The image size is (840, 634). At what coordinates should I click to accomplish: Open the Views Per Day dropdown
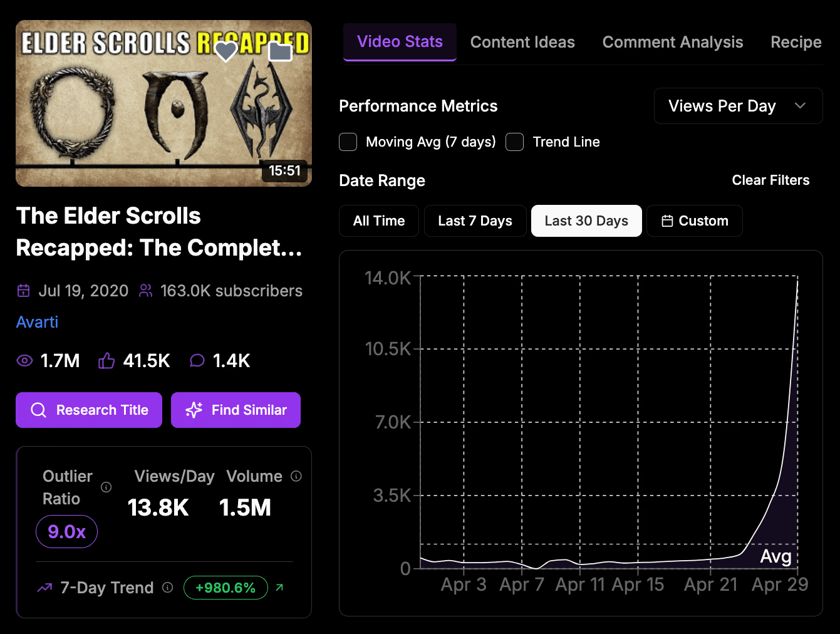coord(738,106)
